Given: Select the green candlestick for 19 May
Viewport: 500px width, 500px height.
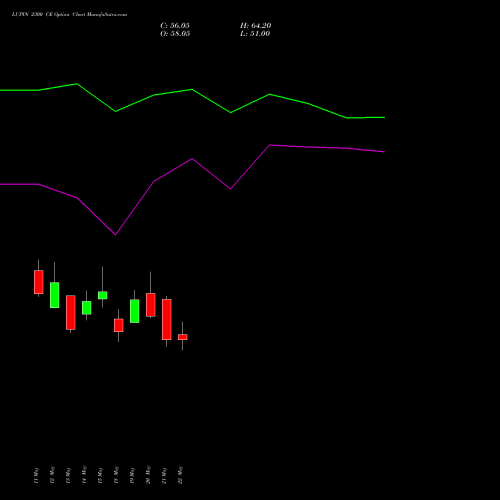Looking at the screenshot, I should pyautogui.click(x=135, y=311).
